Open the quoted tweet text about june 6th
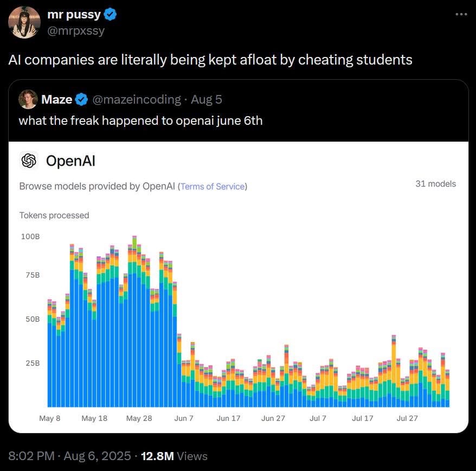Image resolution: width=476 pixels, height=471 pixels. pyautogui.click(x=140, y=120)
